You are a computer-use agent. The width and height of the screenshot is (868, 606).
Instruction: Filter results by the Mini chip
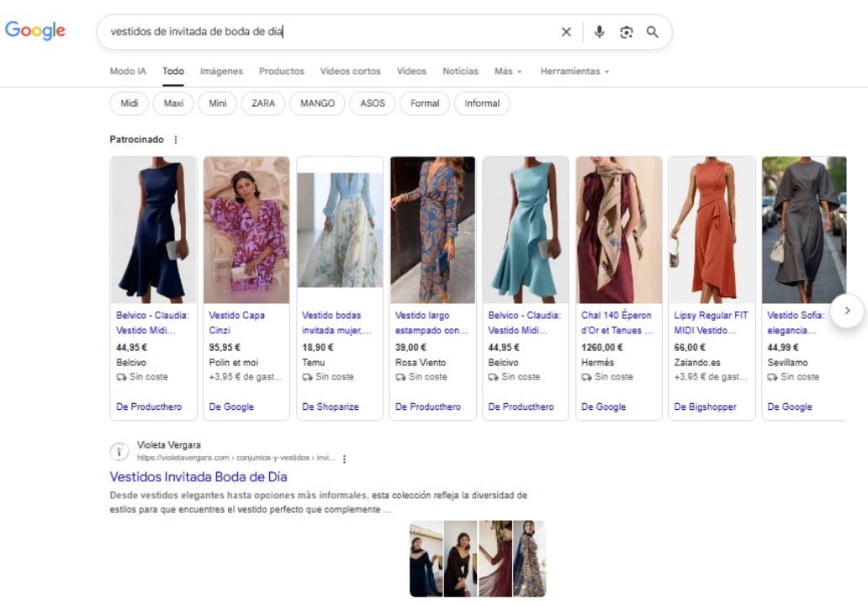(218, 104)
